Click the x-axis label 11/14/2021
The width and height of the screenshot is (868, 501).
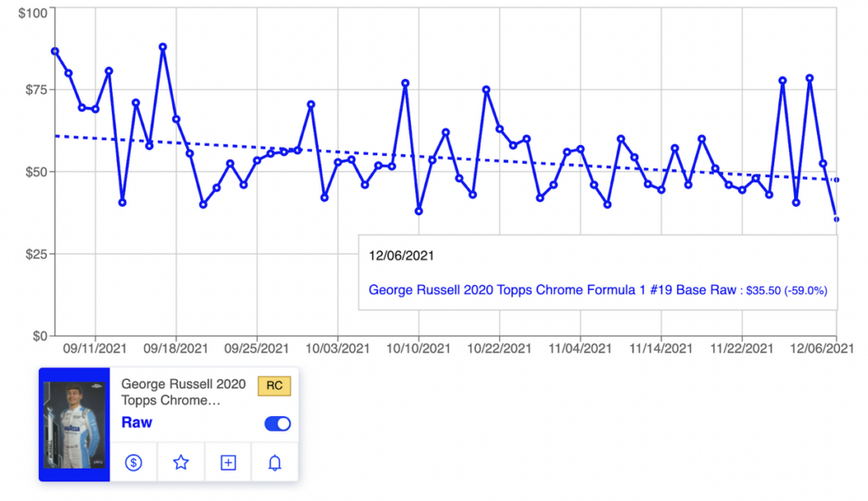pos(661,348)
